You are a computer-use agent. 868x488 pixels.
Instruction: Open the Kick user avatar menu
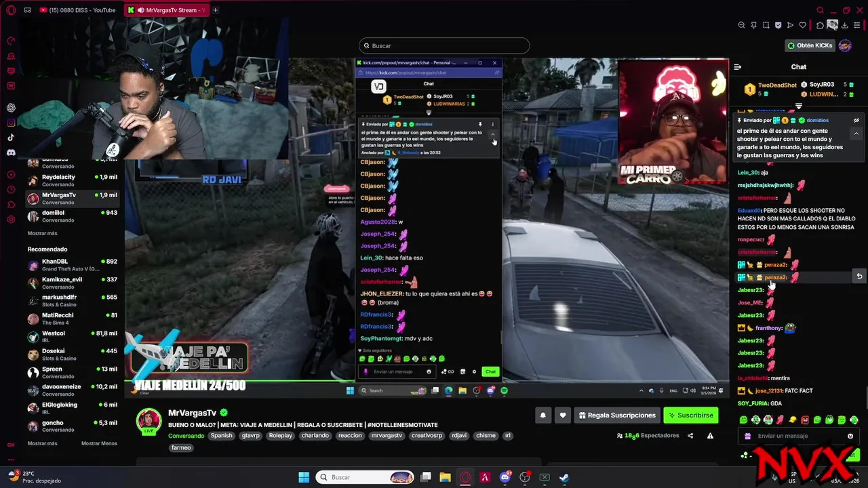click(845, 45)
